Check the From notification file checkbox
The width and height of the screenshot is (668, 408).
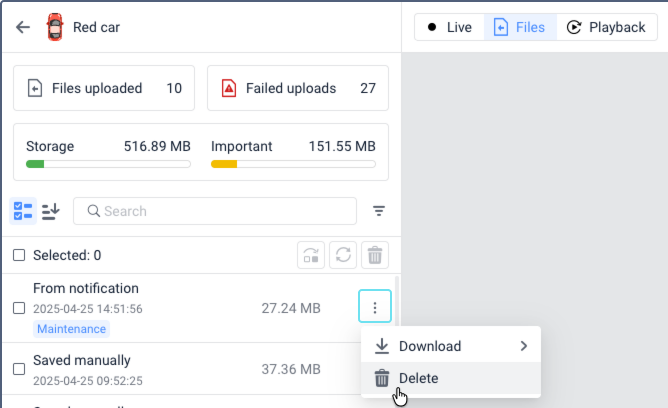pyautogui.click(x=19, y=308)
